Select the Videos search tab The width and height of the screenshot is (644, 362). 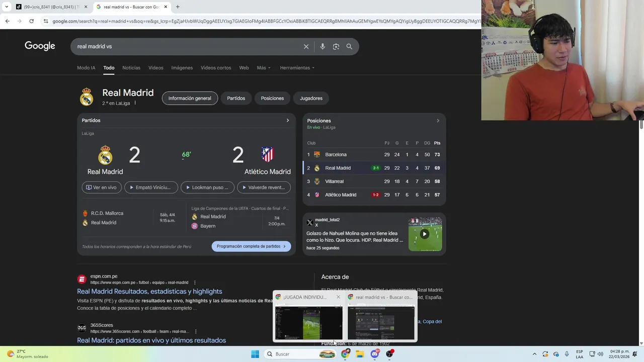[x=156, y=68]
